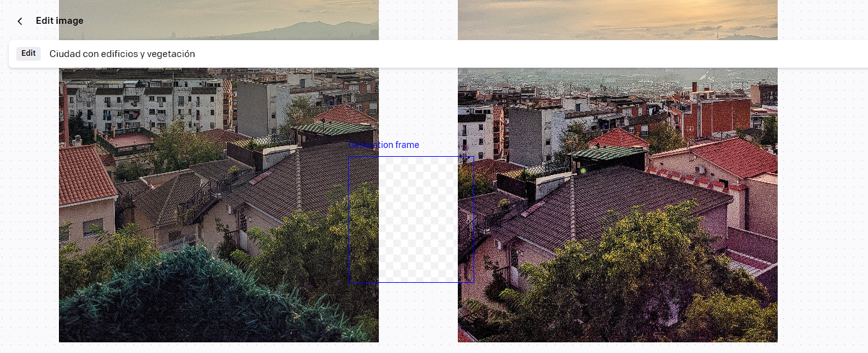This screenshot has height=353, width=868.
Task: Click the back arrow next to Edit image
Action: pyautogui.click(x=20, y=21)
